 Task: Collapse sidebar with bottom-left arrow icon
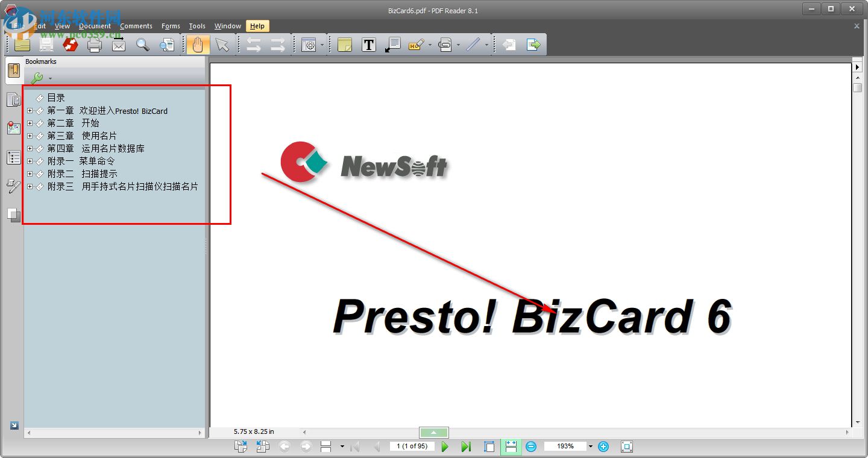click(x=14, y=425)
